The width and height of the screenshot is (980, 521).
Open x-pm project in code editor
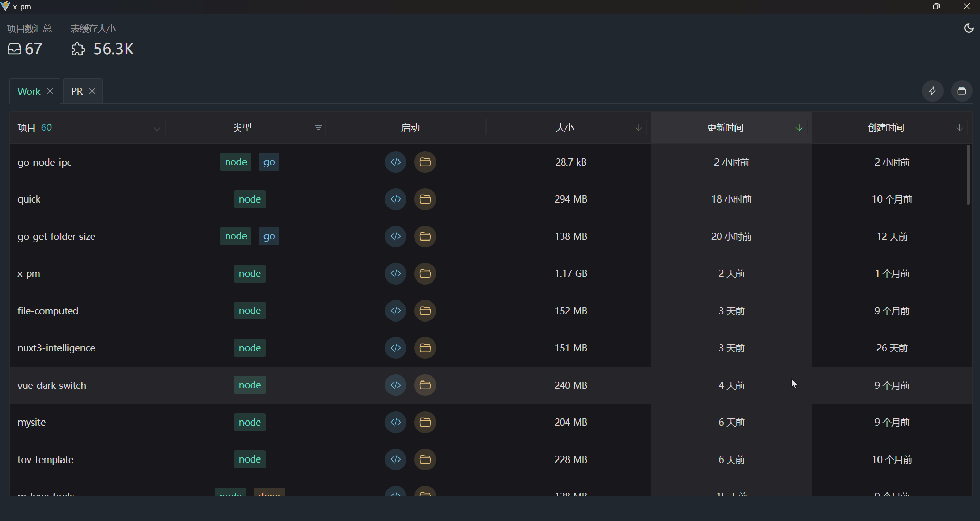[395, 273]
